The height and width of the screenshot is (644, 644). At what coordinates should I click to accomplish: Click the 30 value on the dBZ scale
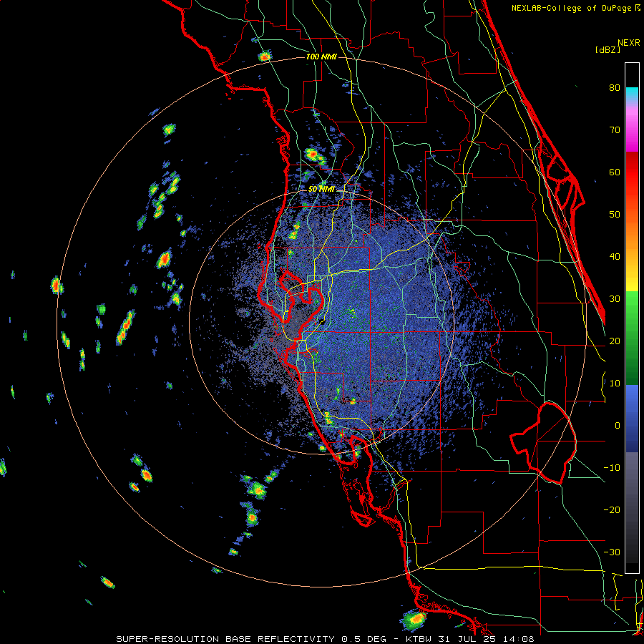(615, 298)
